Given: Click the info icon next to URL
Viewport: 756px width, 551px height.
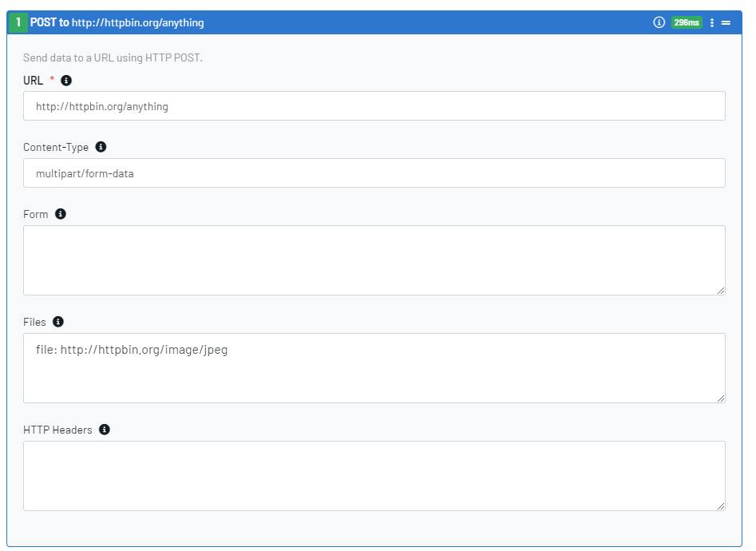Looking at the screenshot, I should [66, 81].
